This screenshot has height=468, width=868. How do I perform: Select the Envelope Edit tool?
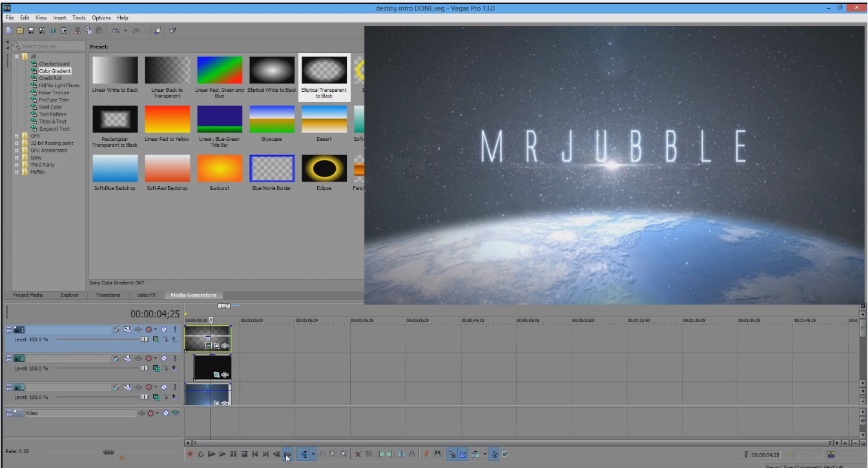(x=322, y=454)
